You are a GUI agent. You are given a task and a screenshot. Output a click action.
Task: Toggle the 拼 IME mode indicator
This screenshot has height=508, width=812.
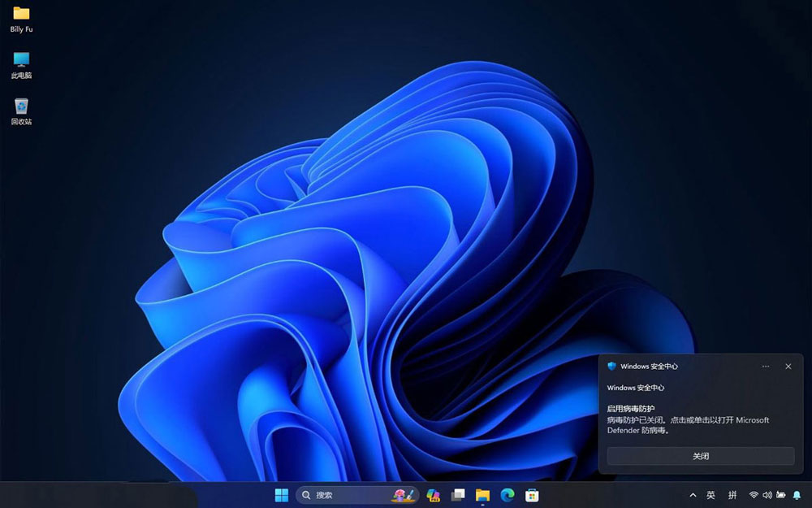[732, 495]
